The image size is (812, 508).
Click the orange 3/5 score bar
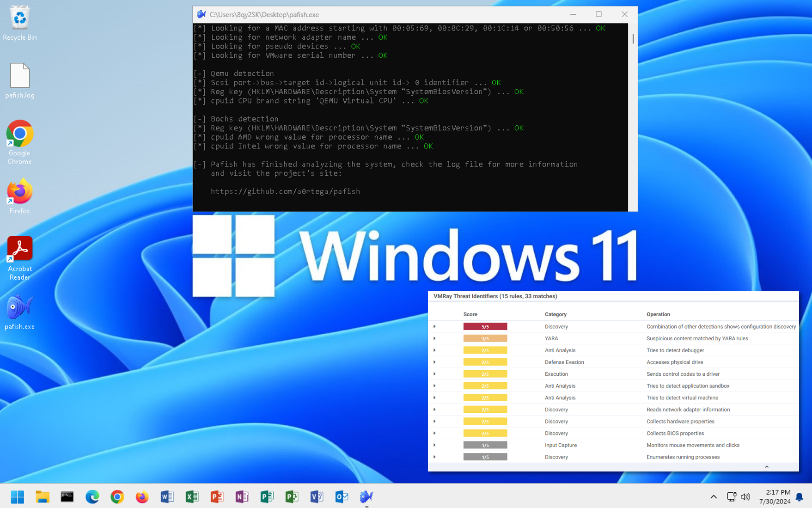pos(485,338)
